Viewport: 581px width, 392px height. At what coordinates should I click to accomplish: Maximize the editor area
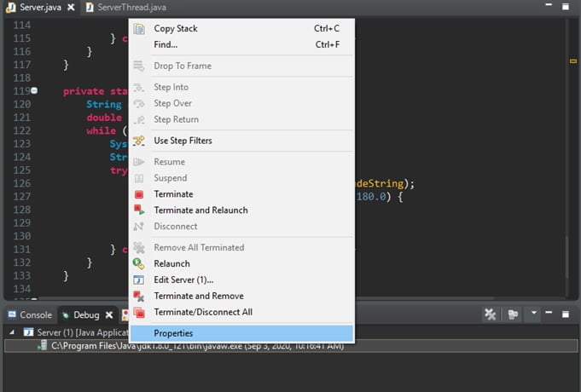[566, 7]
